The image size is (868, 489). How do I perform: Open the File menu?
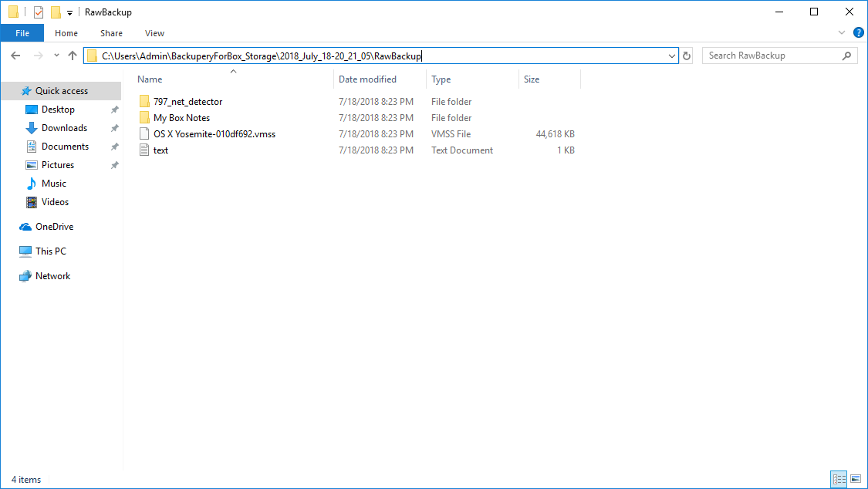pyautogui.click(x=22, y=33)
